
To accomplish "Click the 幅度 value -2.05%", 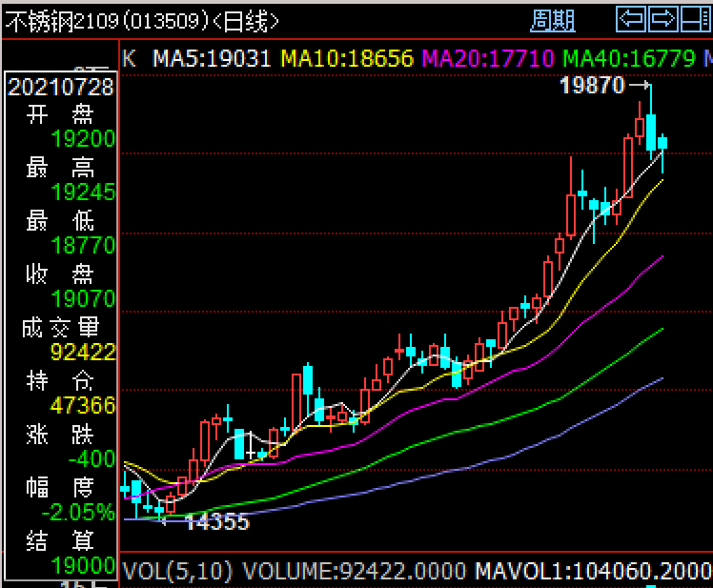I will tap(79, 512).
